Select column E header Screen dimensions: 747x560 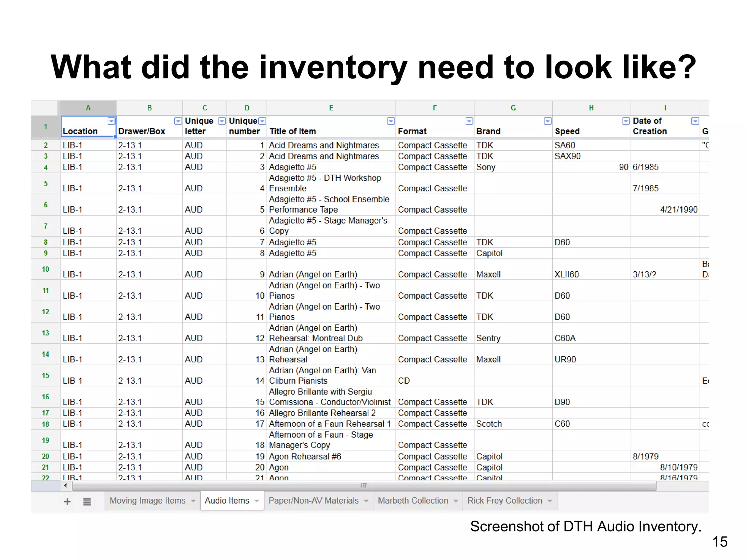(331, 108)
